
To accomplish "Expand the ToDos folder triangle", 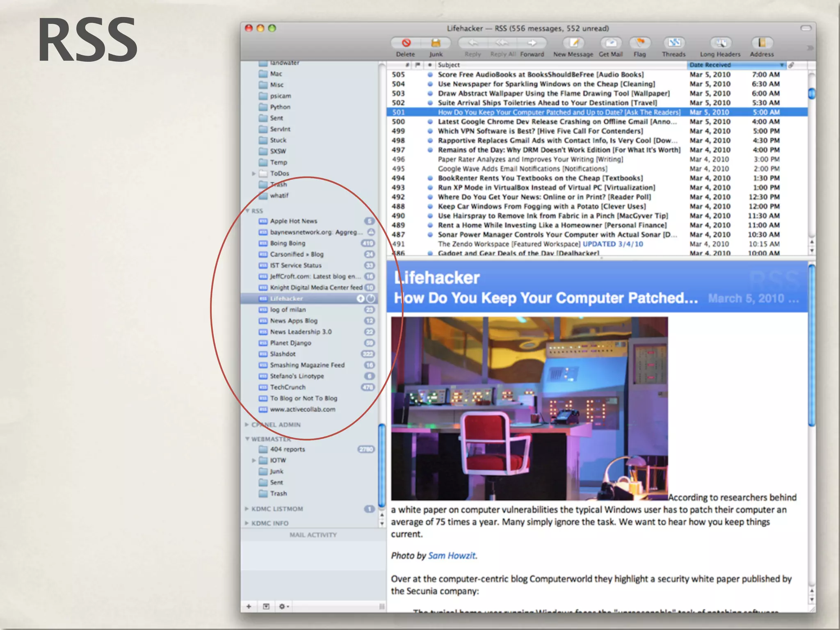I will [x=254, y=173].
